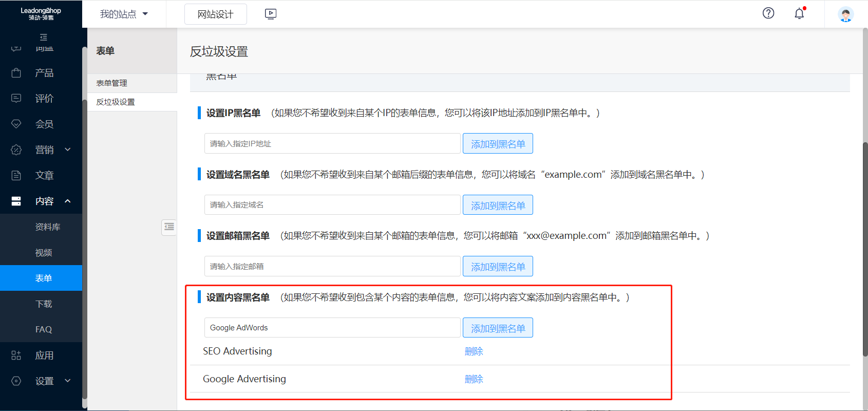Go to 评价 in sidebar
The image size is (868, 411).
click(44, 98)
